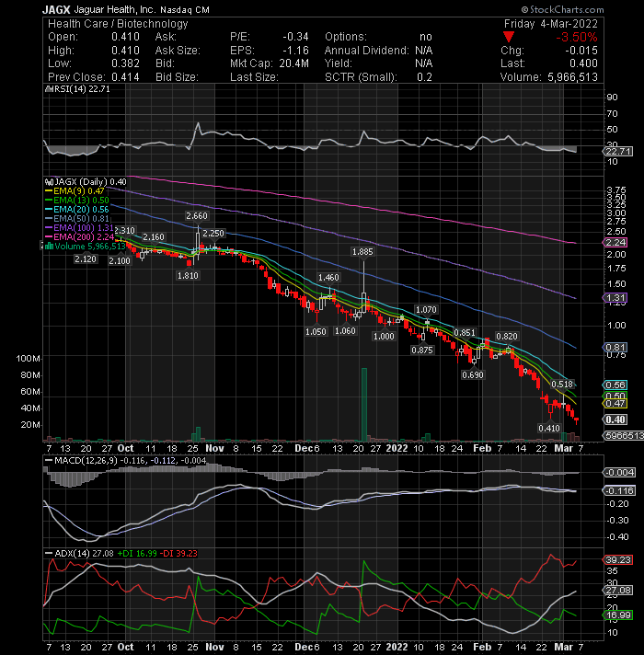This screenshot has height=655, width=644.
Task: Click the 0.410 low price annotation
Action: pos(549,428)
